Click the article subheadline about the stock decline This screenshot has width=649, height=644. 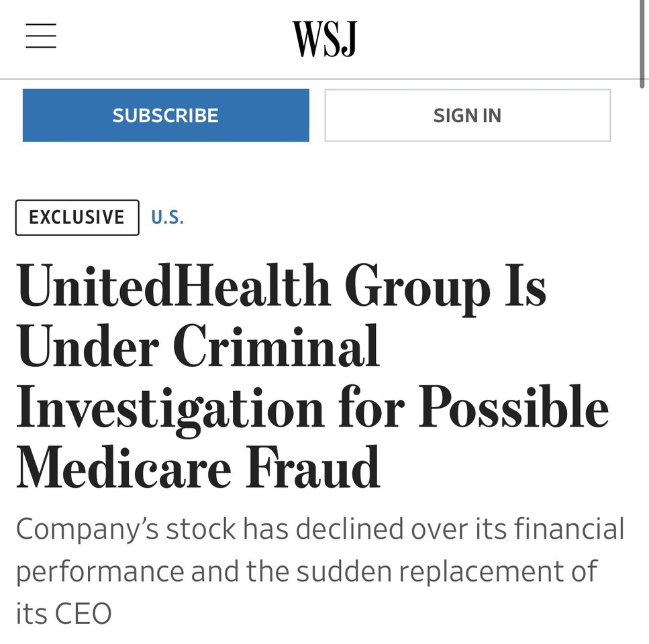point(319,571)
